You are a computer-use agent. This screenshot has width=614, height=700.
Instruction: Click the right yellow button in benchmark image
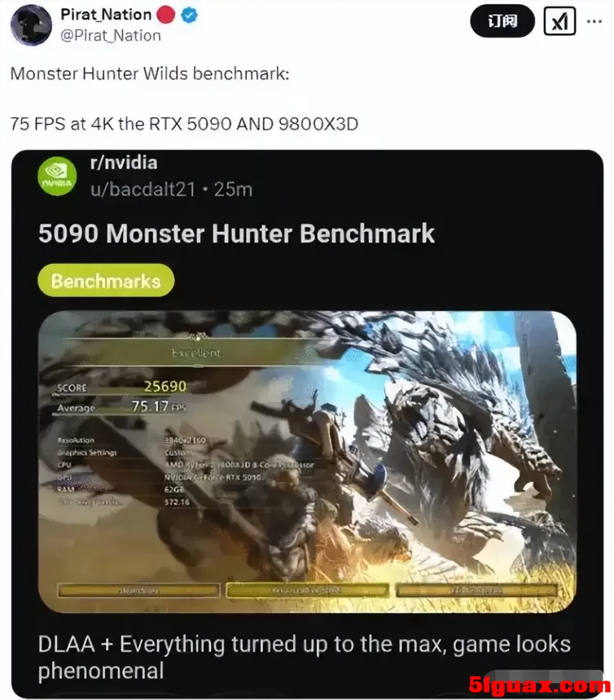(476, 590)
